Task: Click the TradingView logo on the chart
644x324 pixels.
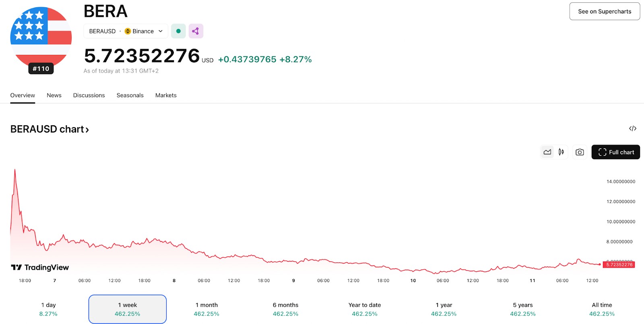Action: point(40,268)
